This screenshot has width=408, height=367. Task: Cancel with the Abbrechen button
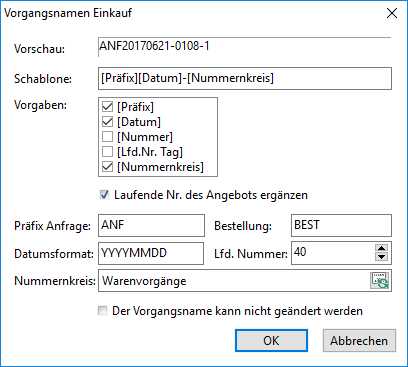(x=359, y=341)
